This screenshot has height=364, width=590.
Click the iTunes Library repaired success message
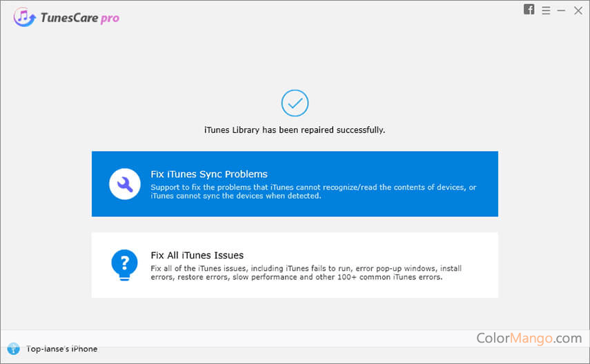295,130
